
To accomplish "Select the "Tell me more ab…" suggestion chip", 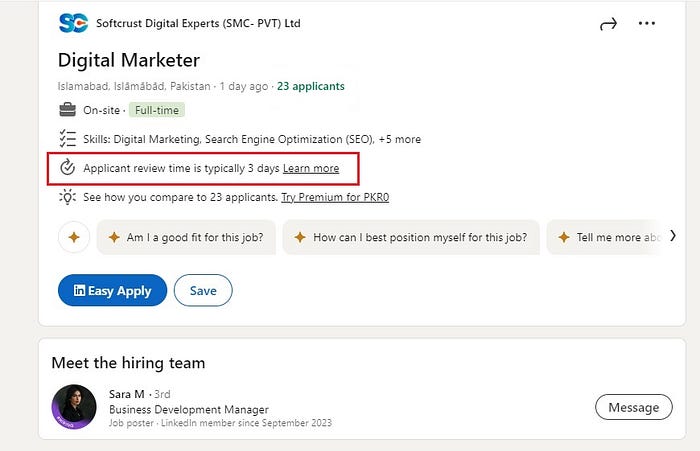I will pyautogui.click(x=605, y=237).
